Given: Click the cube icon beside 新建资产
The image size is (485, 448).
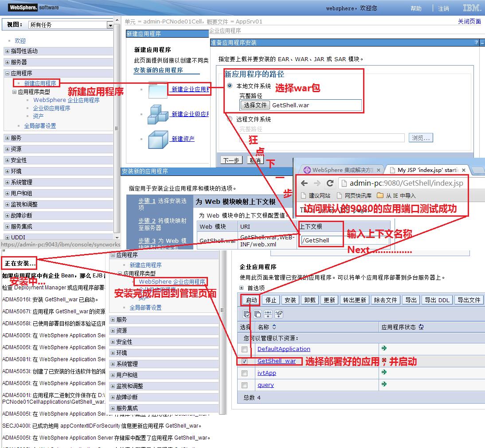Looking at the screenshot, I should [x=158, y=140].
